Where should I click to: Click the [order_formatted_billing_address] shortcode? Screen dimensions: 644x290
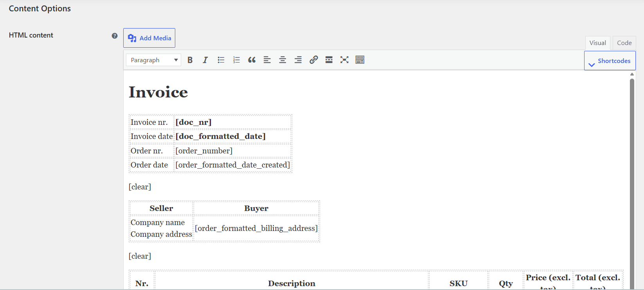[256, 228]
